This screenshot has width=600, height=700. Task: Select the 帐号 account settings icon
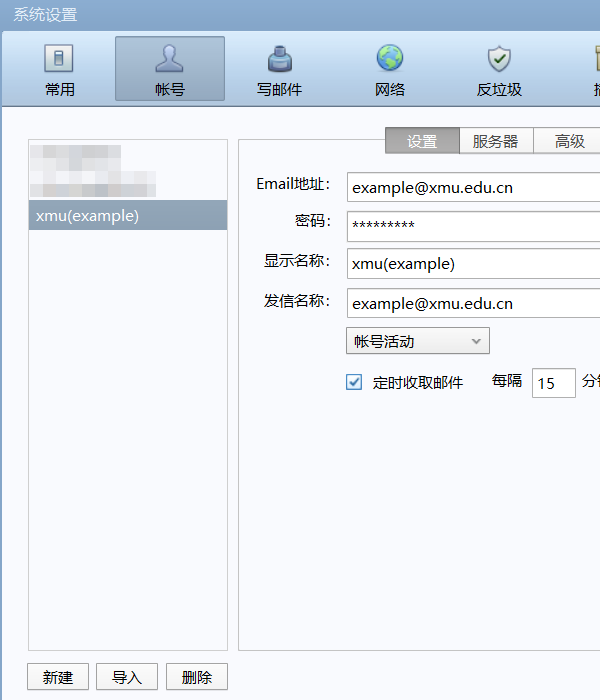point(169,69)
